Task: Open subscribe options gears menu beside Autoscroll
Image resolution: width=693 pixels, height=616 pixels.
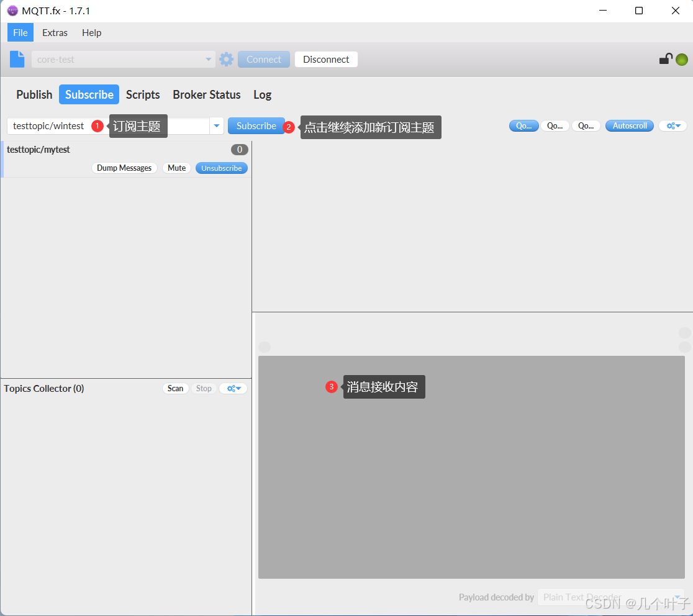Action: click(673, 126)
